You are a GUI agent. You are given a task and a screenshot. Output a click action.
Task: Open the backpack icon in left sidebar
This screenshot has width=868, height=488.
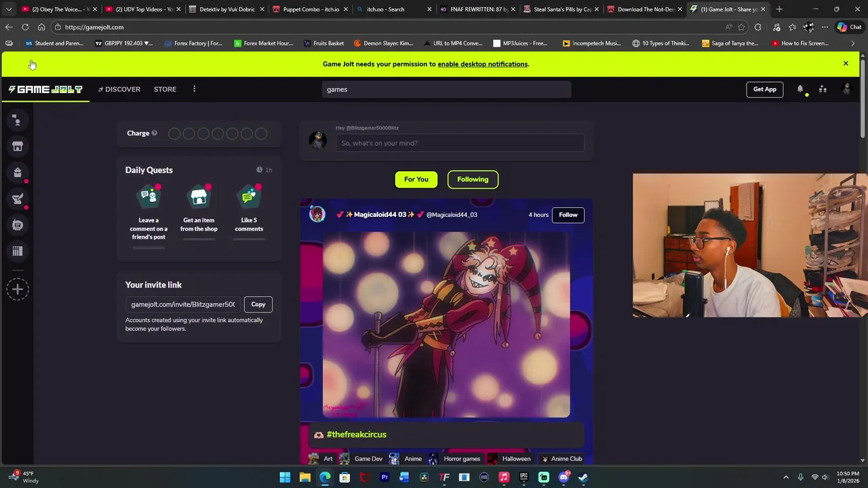coord(18,173)
